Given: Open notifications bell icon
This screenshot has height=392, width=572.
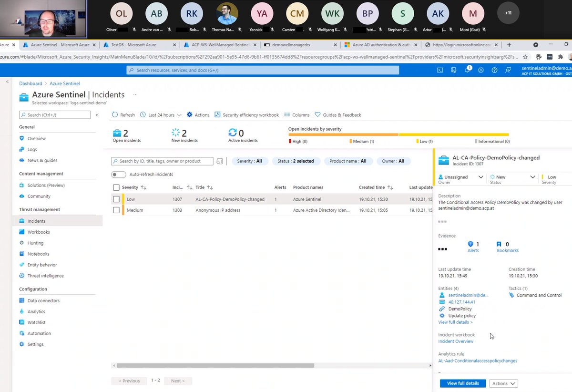Looking at the screenshot, I should pyautogui.click(x=468, y=70).
